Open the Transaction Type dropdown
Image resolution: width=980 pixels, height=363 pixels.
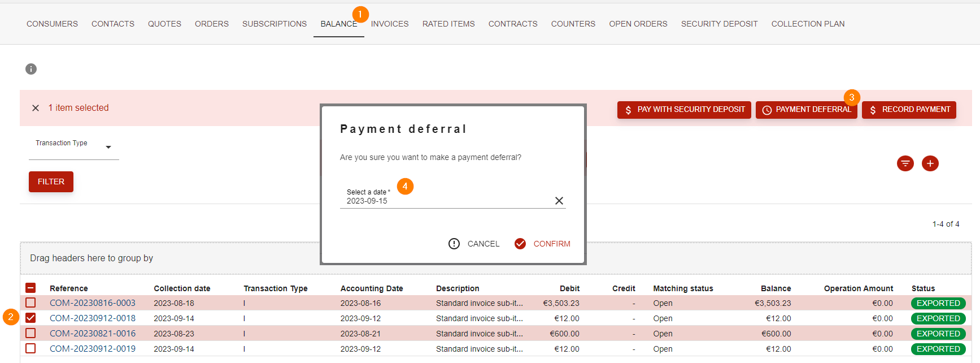(x=74, y=147)
